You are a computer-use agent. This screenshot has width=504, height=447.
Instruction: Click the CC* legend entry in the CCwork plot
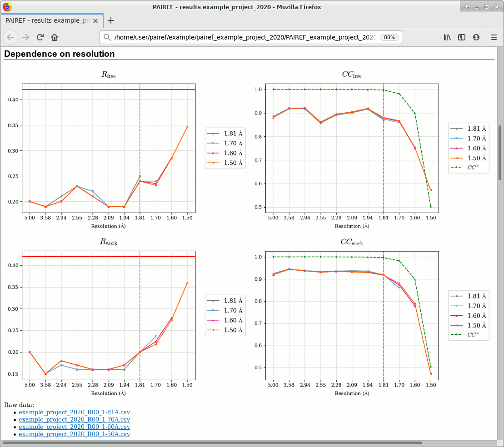(465, 335)
